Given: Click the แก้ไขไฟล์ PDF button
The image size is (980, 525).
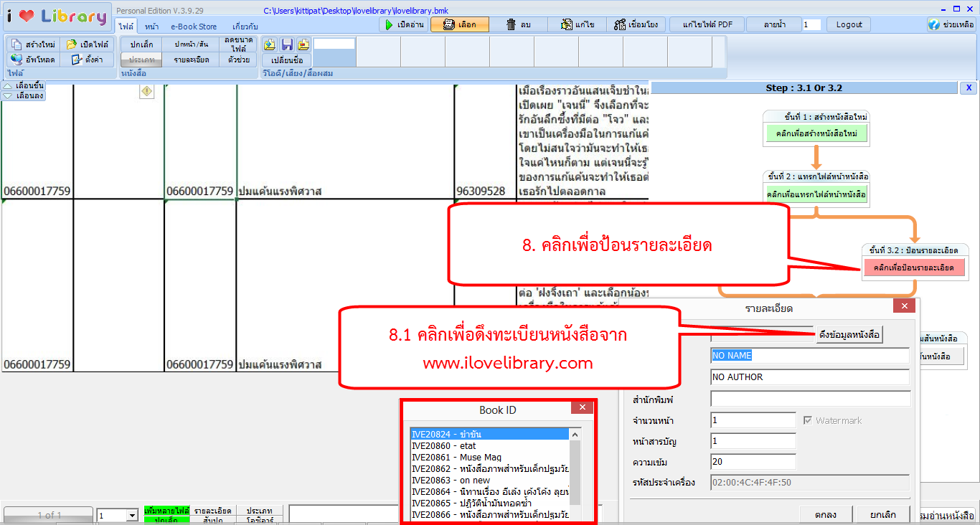Looking at the screenshot, I should coord(707,24).
